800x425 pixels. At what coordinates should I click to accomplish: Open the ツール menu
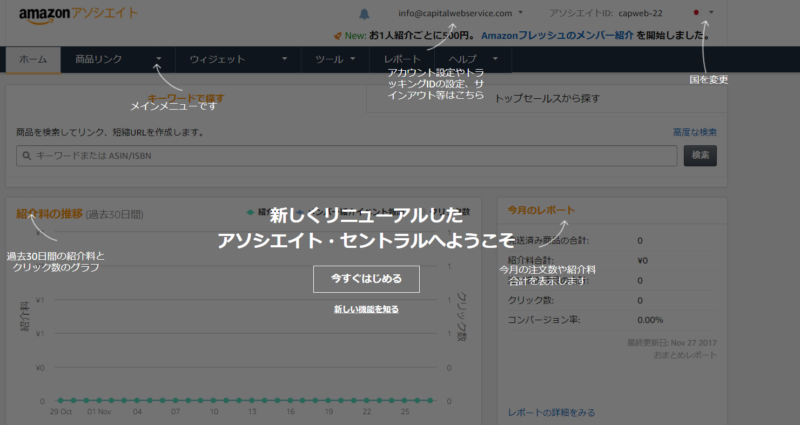coord(329,59)
